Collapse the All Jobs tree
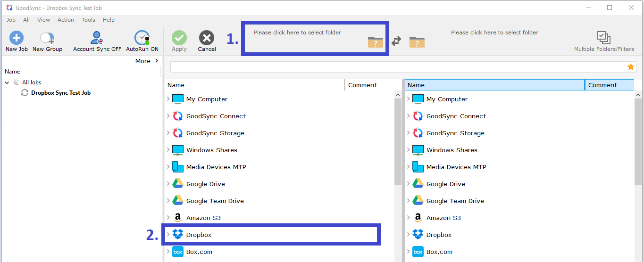 [x=7, y=82]
